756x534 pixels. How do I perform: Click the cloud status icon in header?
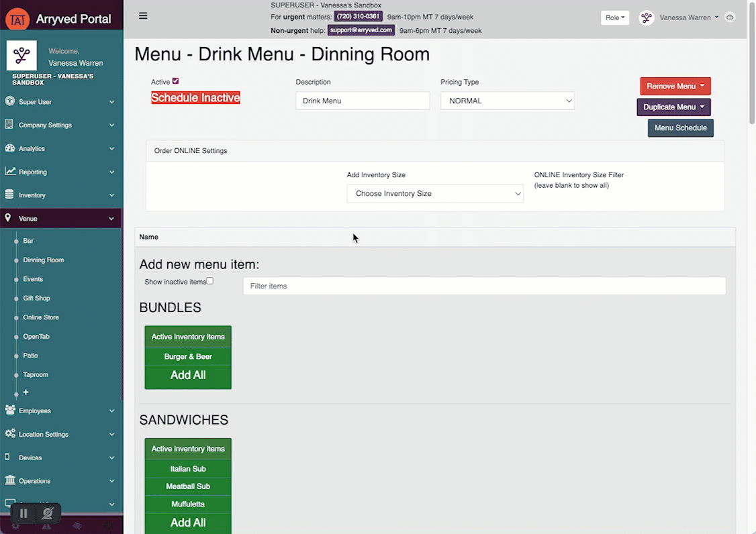[x=730, y=17]
